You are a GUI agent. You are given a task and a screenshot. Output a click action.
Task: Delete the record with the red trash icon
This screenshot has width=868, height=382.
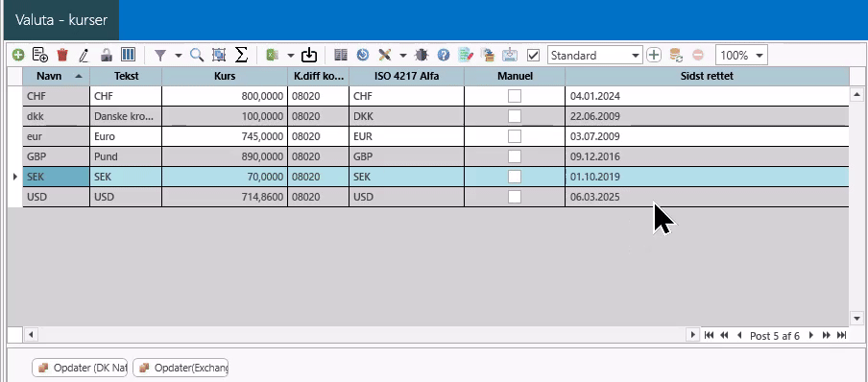pos(62,55)
